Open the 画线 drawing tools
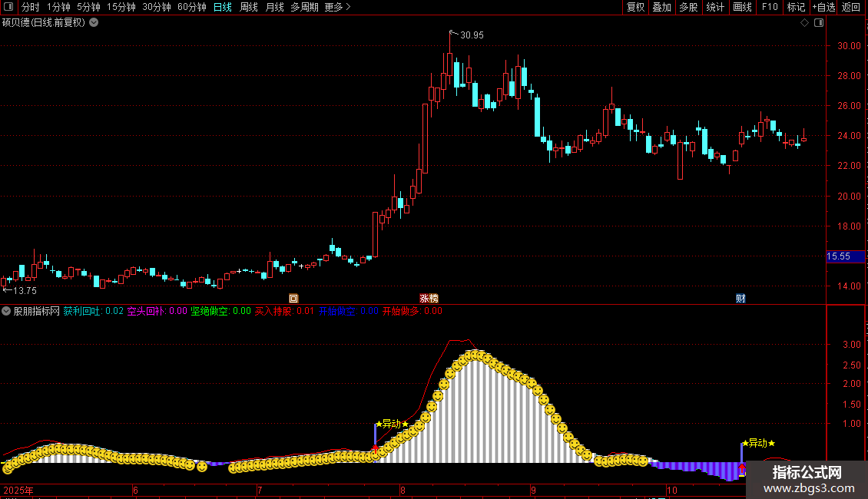Viewport: 868px width, 499px height. (742, 7)
